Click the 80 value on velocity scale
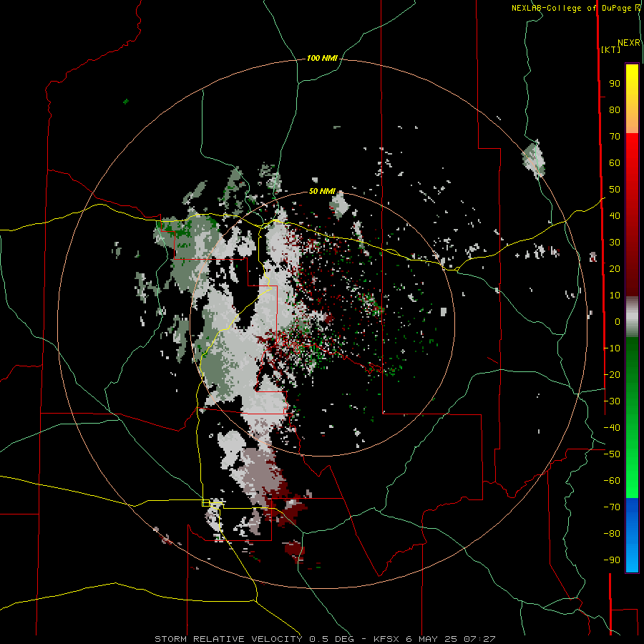The height and width of the screenshot is (644, 644). (x=615, y=110)
